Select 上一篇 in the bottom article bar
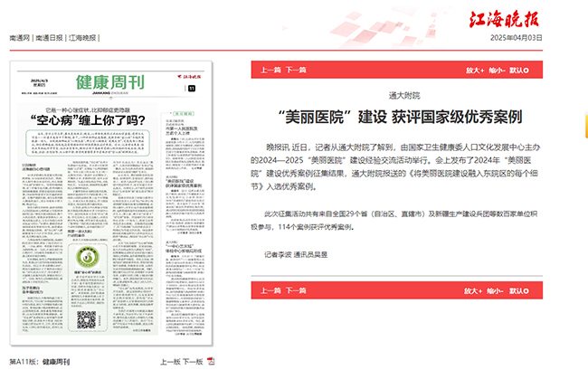 (x=270, y=291)
